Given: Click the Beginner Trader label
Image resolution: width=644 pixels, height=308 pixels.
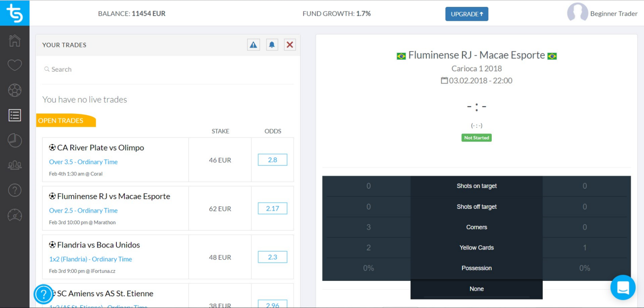Looking at the screenshot, I should point(614,14).
